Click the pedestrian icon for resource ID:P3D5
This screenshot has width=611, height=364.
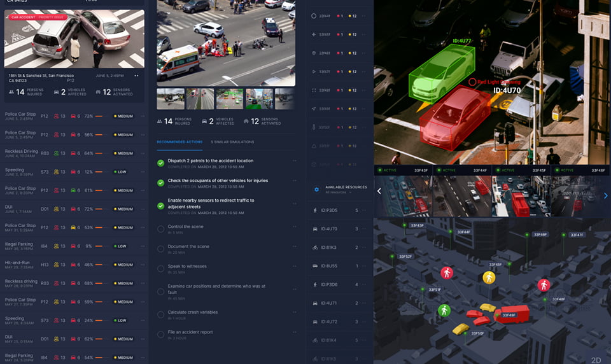(x=315, y=210)
